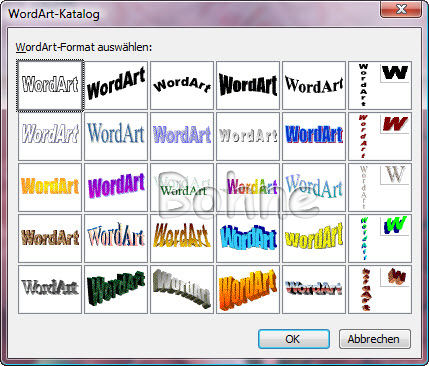Select the yellow wavy WordArt style
429x366 pixels.
[x=314, y=238]
